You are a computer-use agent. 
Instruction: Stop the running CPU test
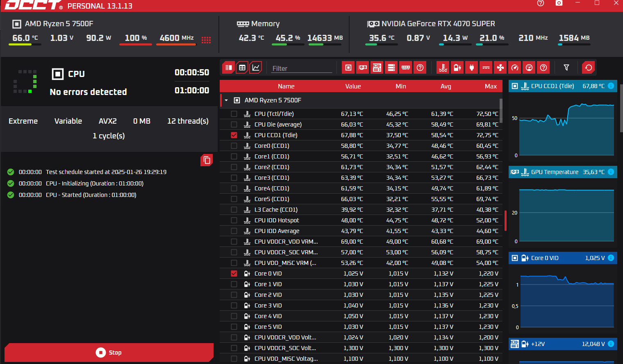coord(109,353)
